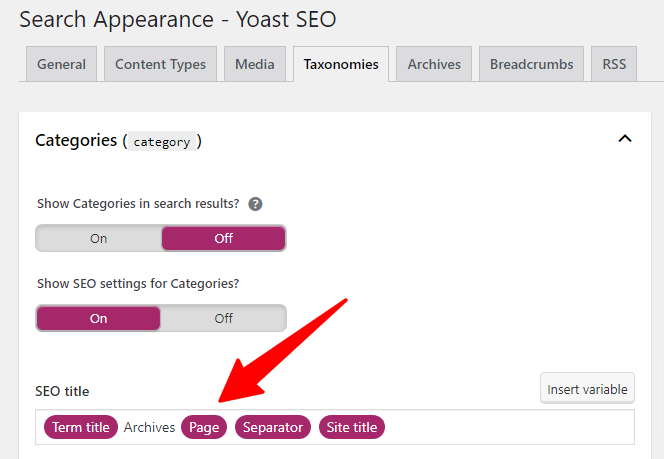664x459 pixels.
Task: Set SEO settings for Categories to On
Action: coord(98,318)
